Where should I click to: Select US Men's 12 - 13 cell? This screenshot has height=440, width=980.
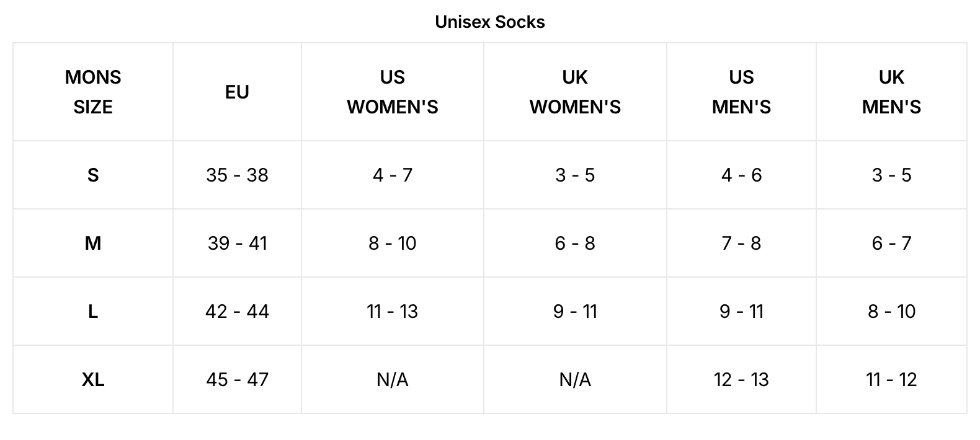[741, 379]
